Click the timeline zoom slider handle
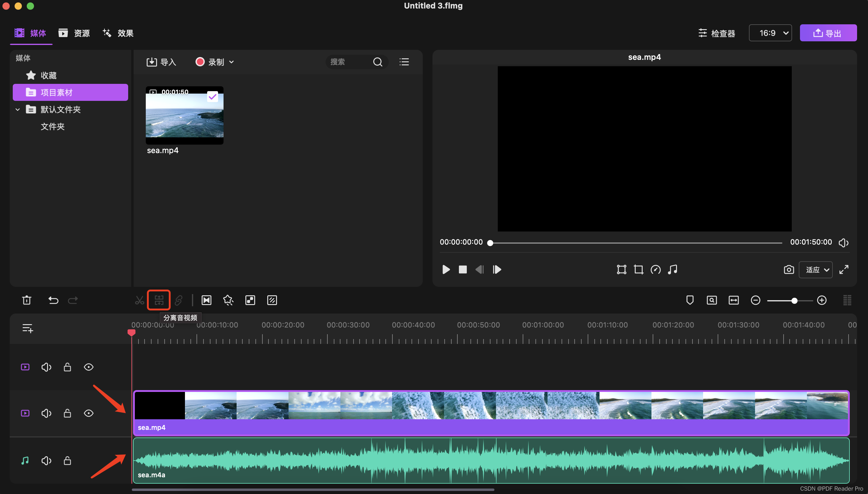 pyautogui.click(x=795, y=300)
